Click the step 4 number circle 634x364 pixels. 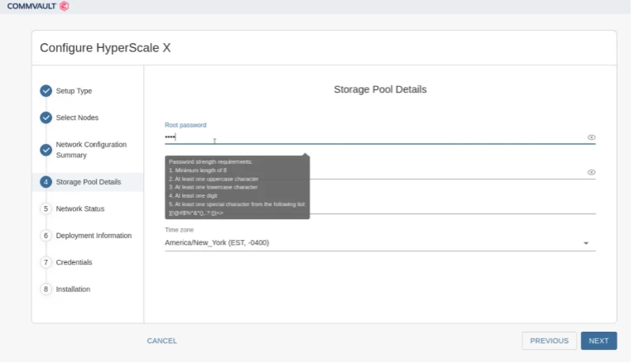point(46,182)
